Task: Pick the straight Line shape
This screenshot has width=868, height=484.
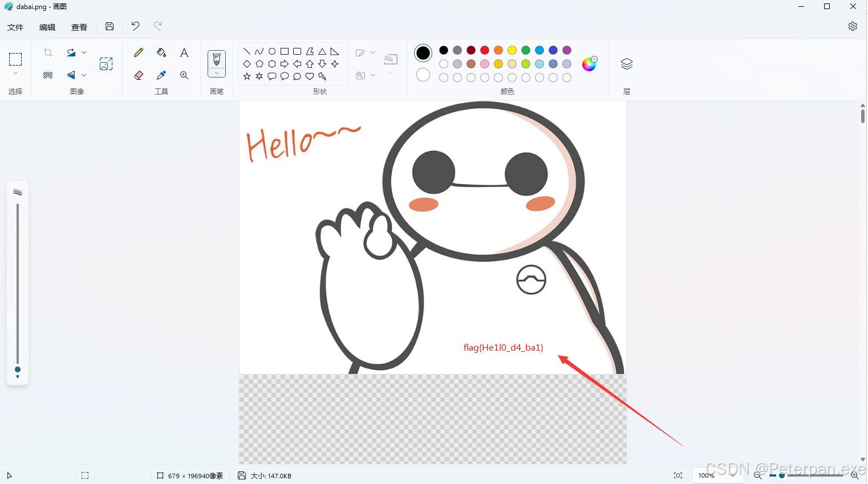Action: tap(247, 51)
